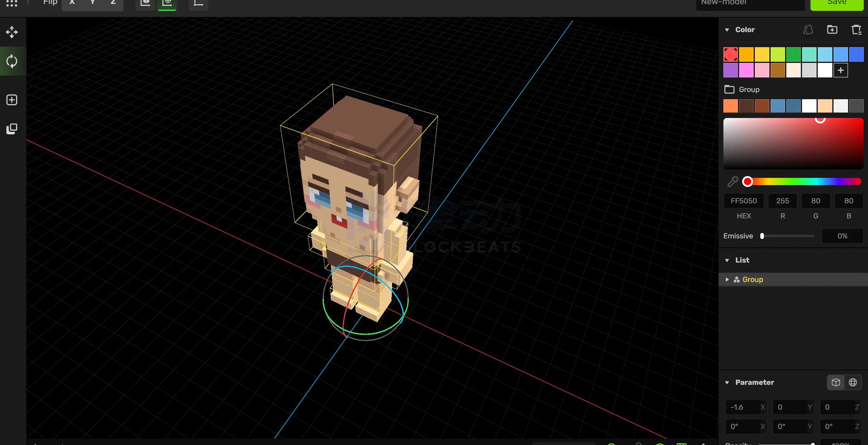Select the magenta pink palette swatch
The image size is (868, 445).
pyautogui.click(x=746, y=70)
